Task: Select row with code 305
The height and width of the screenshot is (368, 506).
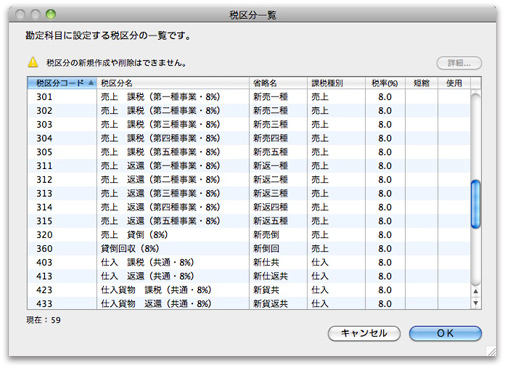Action: 249,152
